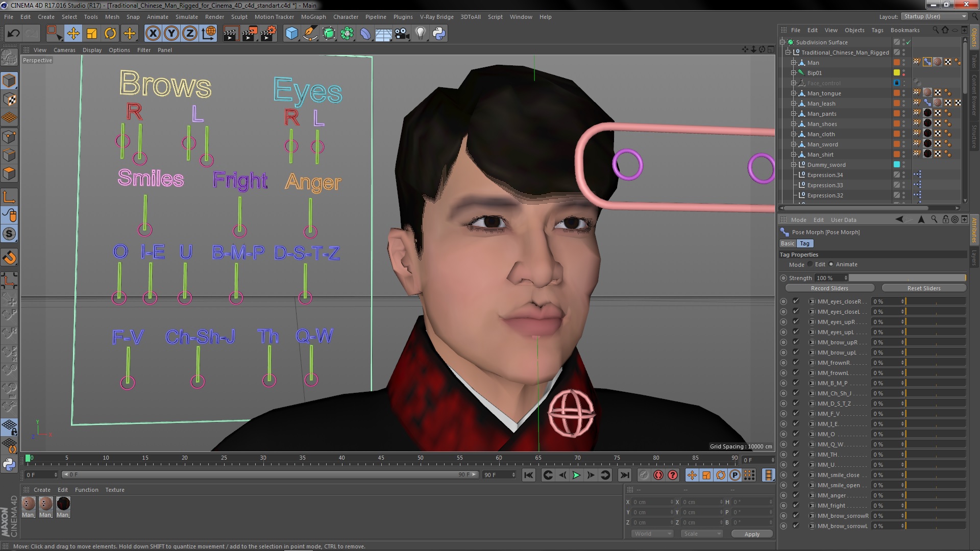Toggle checkmark for MM_smile_open morph

[x=796, y=485]
